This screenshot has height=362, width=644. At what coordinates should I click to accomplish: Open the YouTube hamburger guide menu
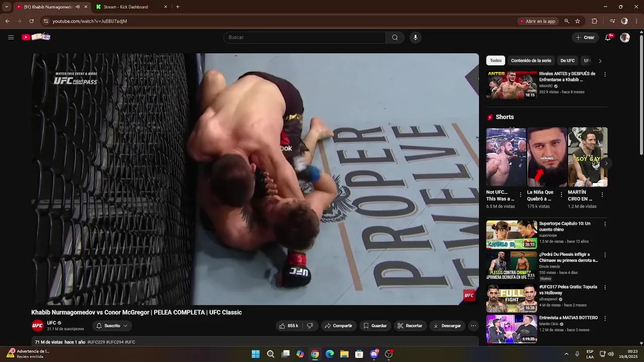click(x=11, y=37)
